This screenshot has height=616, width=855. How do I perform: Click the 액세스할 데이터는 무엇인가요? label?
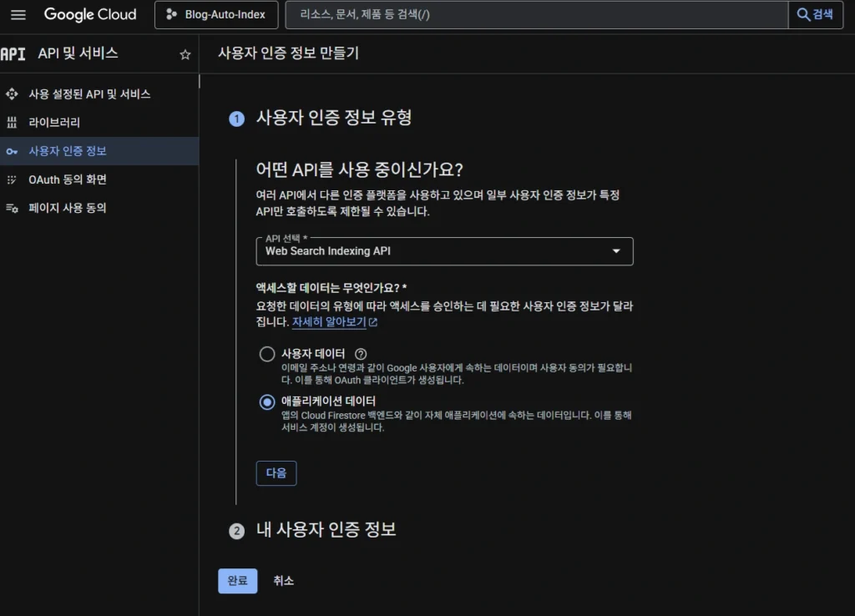tap(331, 288)
